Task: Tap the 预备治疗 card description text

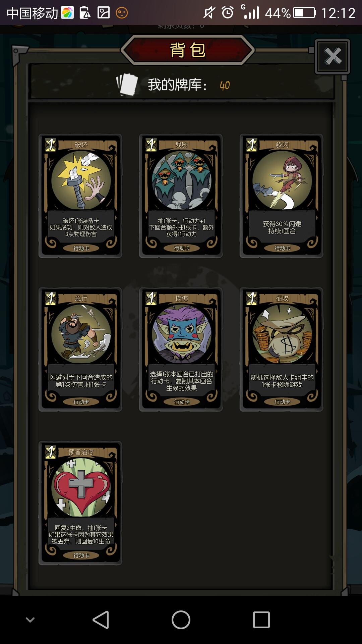Action: (81, 535)
